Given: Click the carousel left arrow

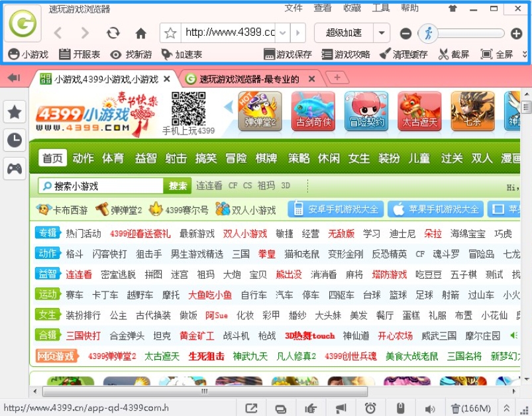Looking at the screenshot, I should (x=229, y=107).
